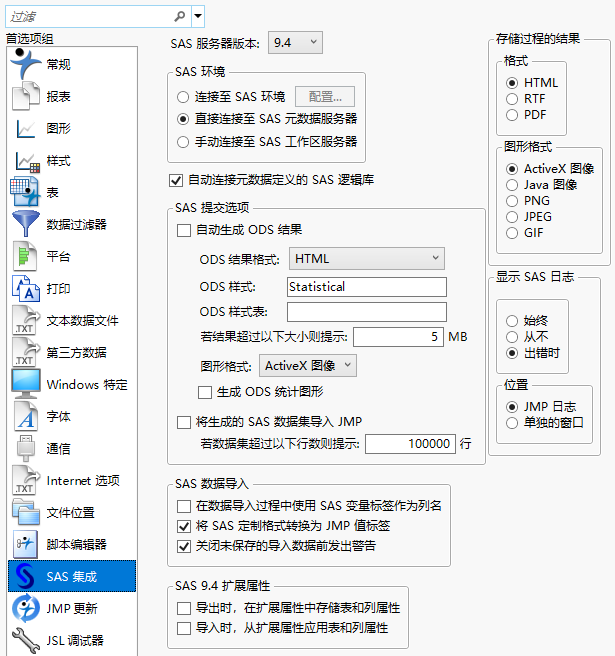The image size is (615, 656).
Task: Set SAS log display to 出错时
Action: 512,353
